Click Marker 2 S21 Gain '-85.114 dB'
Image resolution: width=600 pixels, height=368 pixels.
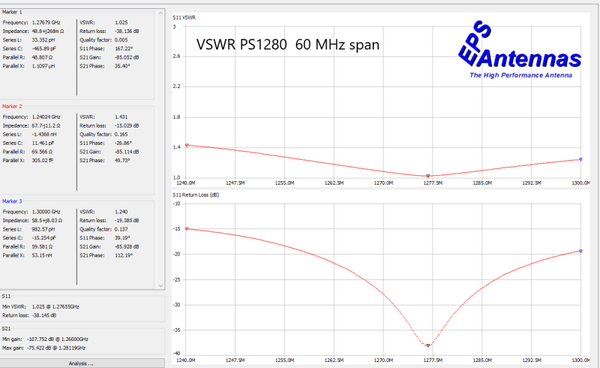(x=127, y=152)
